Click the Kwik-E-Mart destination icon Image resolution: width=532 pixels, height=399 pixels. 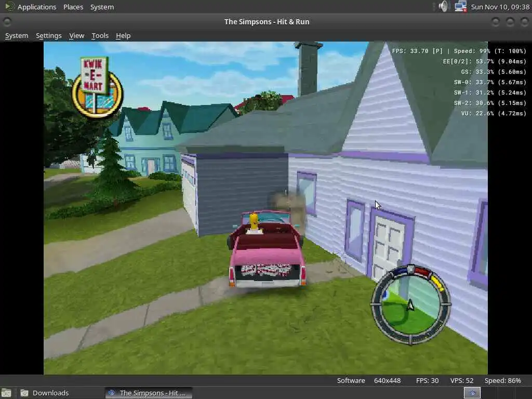pyautogui.click(x=97, y=87)
